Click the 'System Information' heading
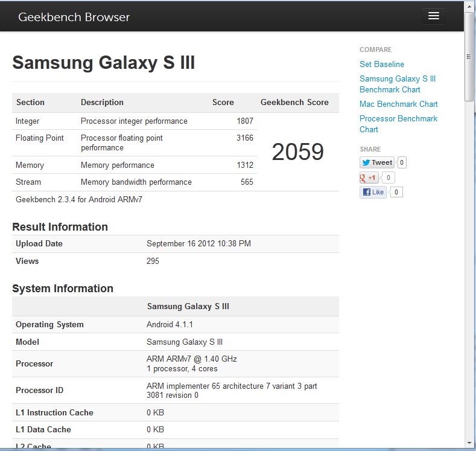The width and height of the screenshot is (476, 451). 63,289
